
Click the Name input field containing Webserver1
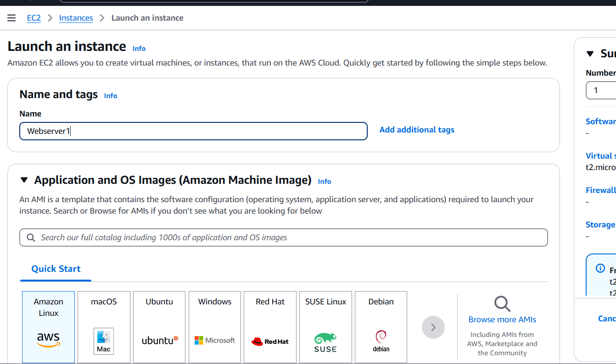[193, 131]
